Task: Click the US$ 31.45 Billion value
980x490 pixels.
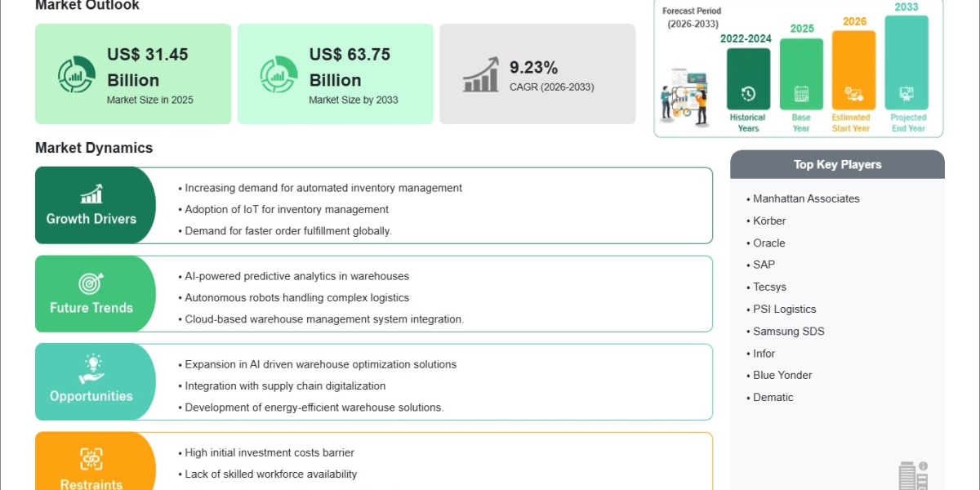Action: 148,67
